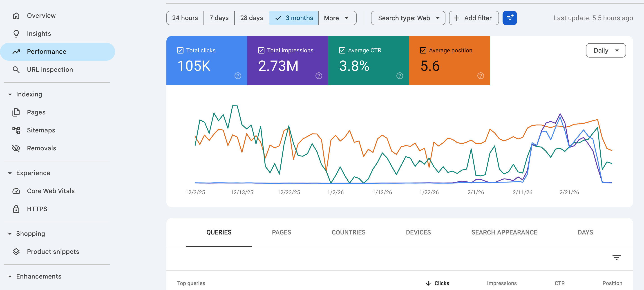Sort table by Clicks column header
This screenshot has height=290, width=644.
point(441,283)
